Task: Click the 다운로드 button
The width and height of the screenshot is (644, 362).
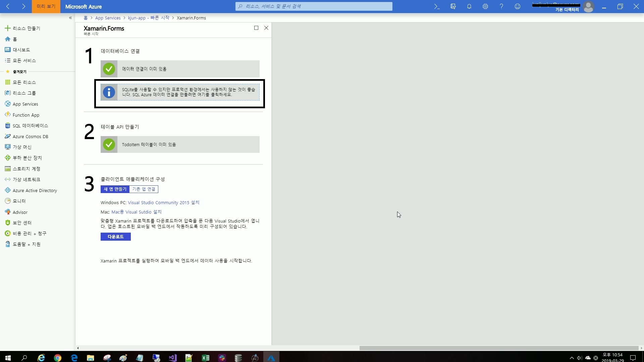Action: (115, 237)
